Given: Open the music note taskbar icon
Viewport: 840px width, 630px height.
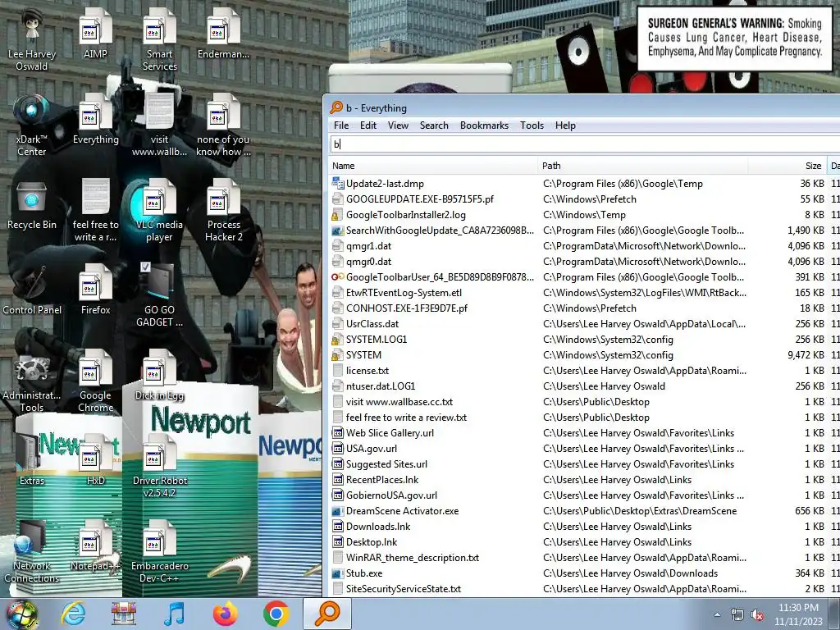Looking at the screenshot, I should click(x=174, y=614).
